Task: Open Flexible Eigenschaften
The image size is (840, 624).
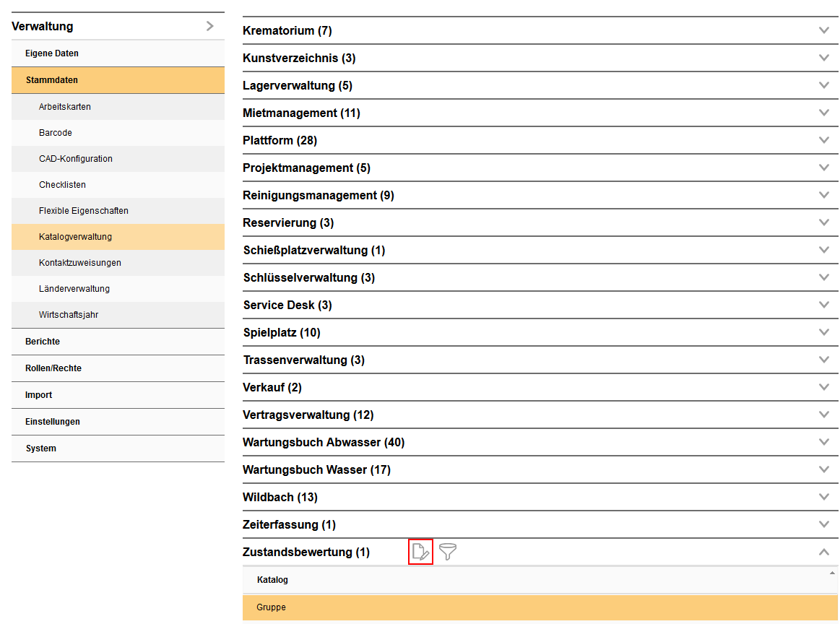Action: [x=84, y=211]
